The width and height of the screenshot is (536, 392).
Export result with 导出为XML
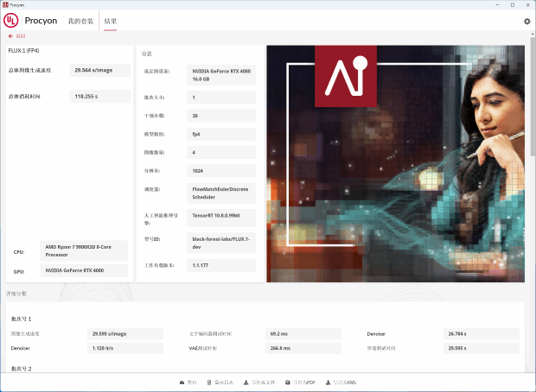[x=341, y=383]
